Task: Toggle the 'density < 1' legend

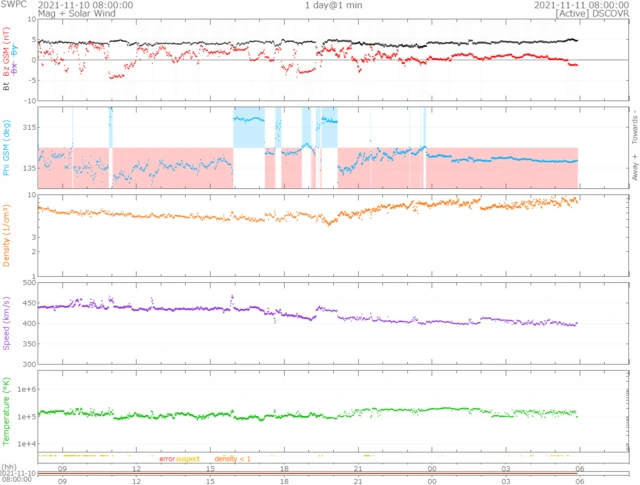Action: click(232, 458)
